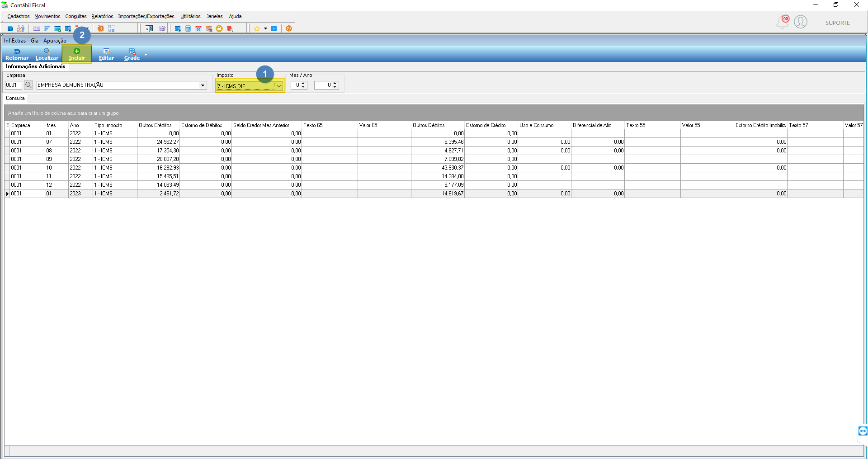The width and height of the screenshot is (868, 459).
Task: Click the orange dollar coin toolbar icon
Action: point(100,28)
